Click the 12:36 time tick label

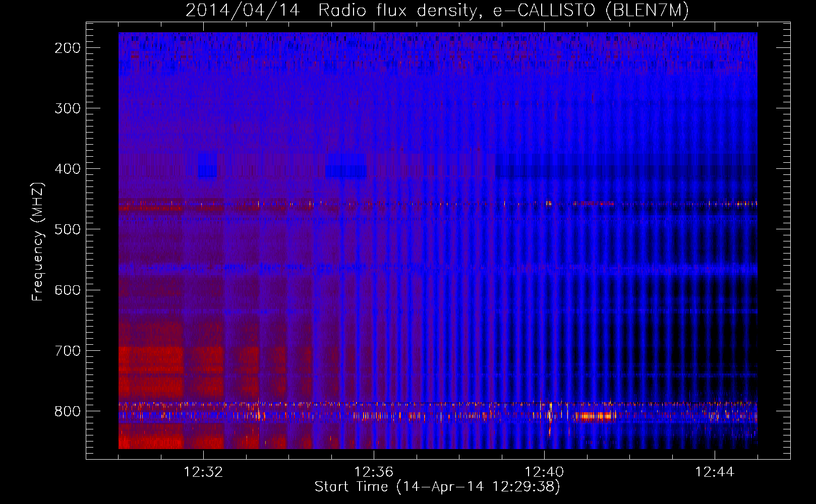click(x=374, y=472)
